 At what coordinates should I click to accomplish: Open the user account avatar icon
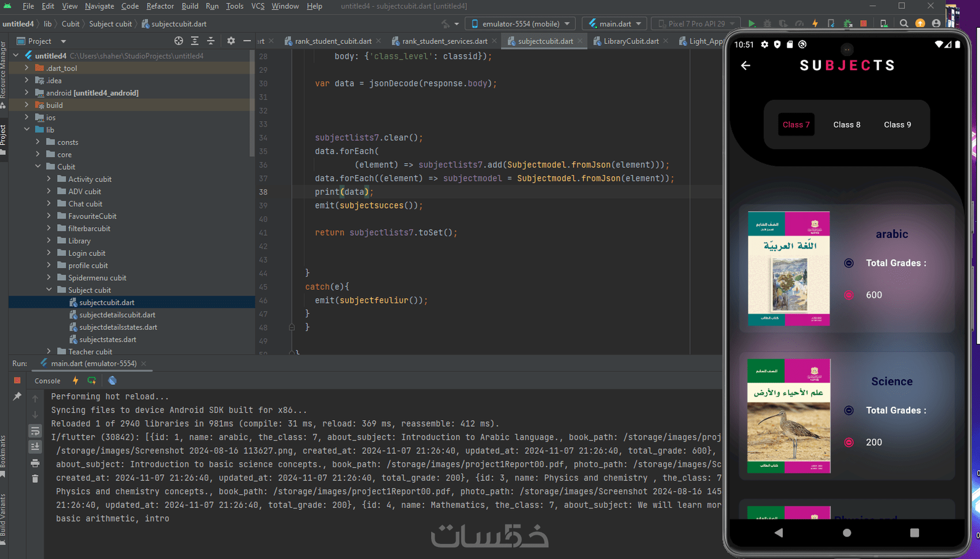936,24
